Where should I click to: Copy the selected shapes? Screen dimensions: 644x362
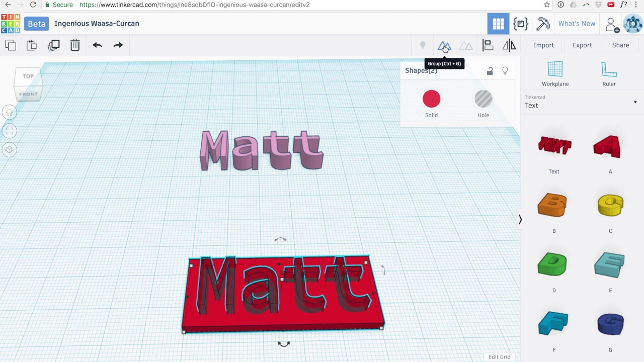click(11, 45)
